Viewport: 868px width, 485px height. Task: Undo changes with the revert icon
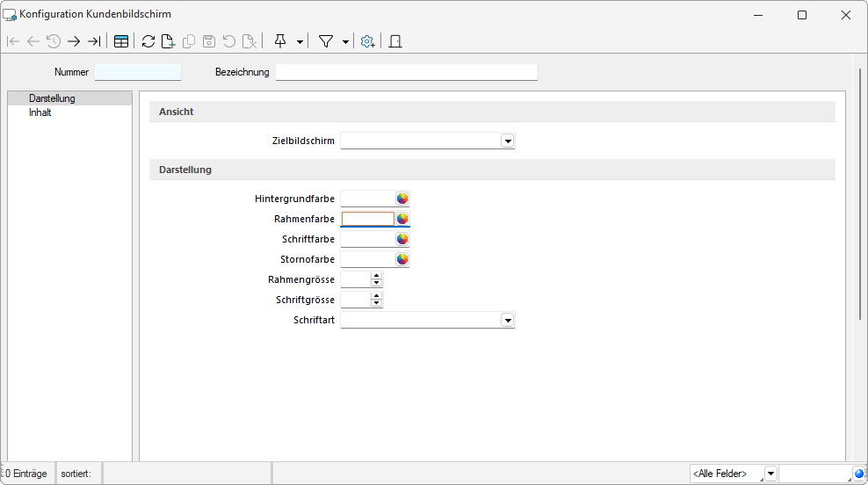tap(229, 41)
